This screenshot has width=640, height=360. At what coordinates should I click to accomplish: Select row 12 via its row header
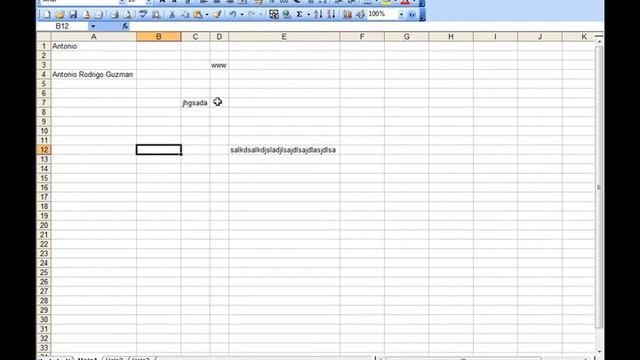(44, 150)
